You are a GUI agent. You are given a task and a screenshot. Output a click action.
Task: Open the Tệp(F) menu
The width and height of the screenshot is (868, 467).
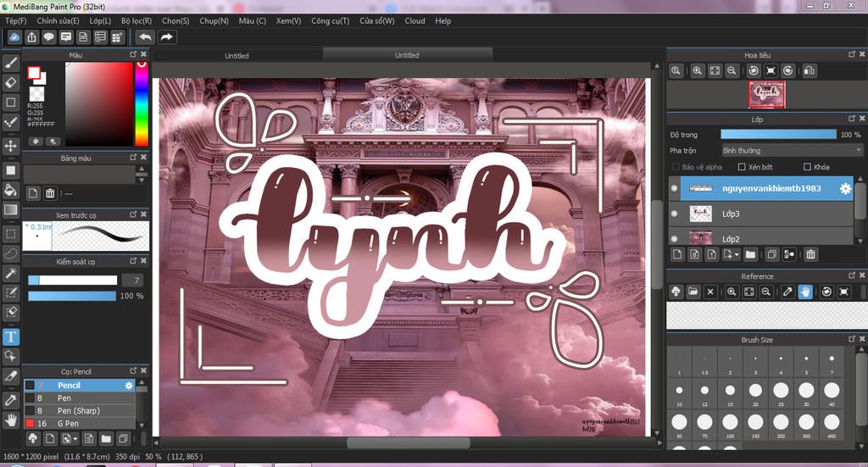point(16,20)
